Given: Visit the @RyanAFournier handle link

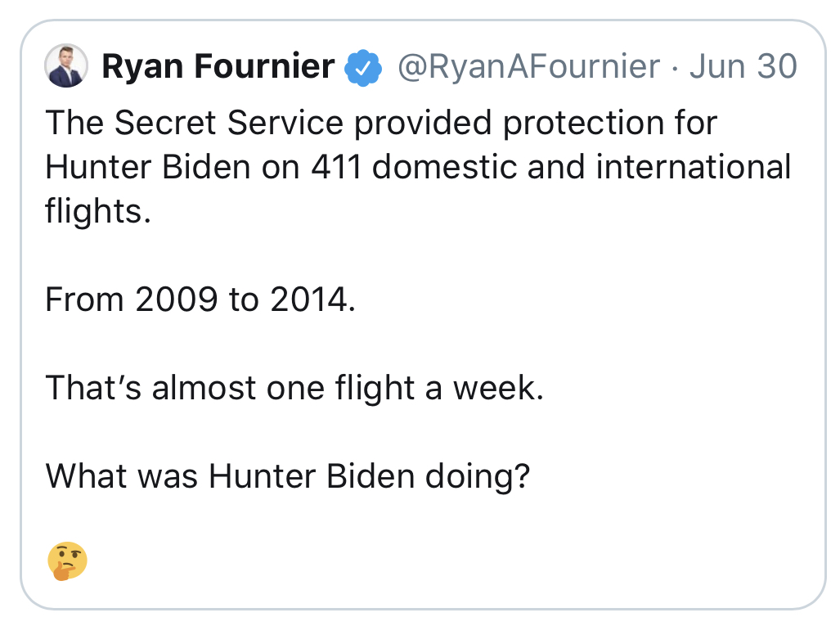Looking at the screenshot, I should tap(528, 67).
